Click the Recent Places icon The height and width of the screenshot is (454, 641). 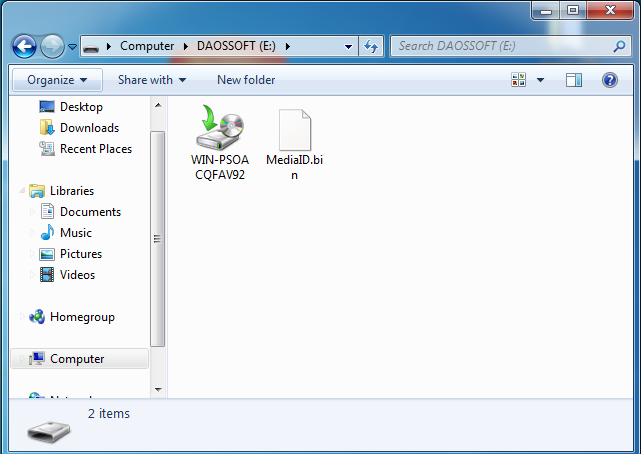(x=47, y=149)
